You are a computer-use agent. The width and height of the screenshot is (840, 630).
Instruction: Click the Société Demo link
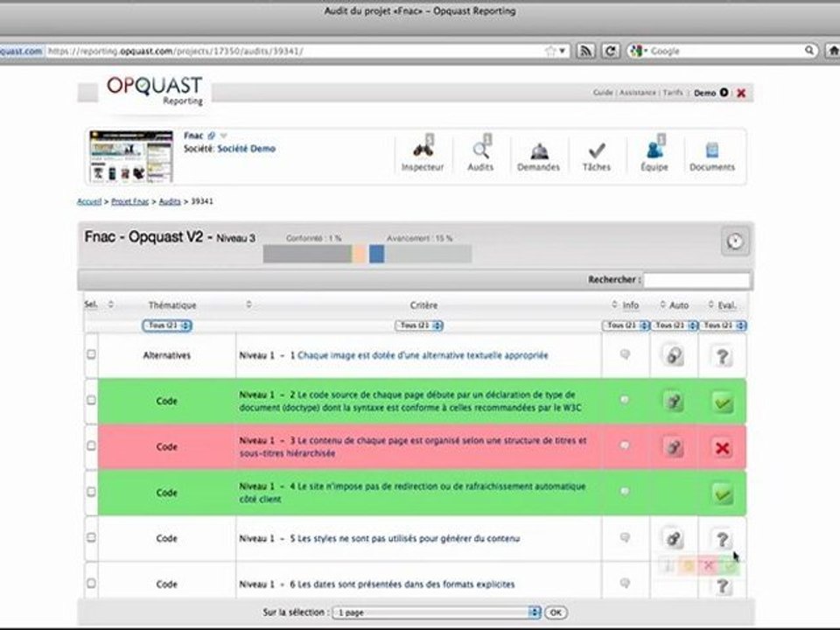[247, 149]
